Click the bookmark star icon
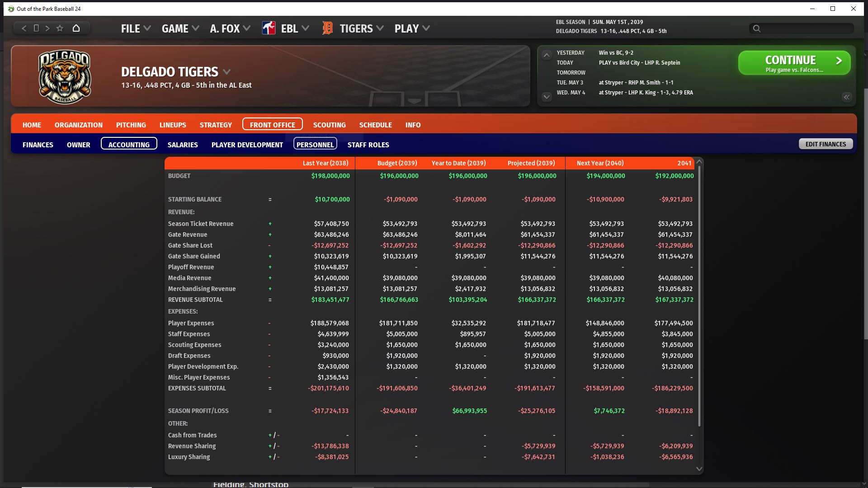This screenshot has height=488, width=868. [x=60, y=28]
